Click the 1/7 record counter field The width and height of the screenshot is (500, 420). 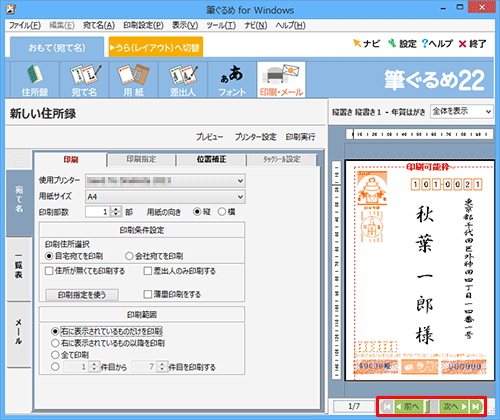pos(354,406)
